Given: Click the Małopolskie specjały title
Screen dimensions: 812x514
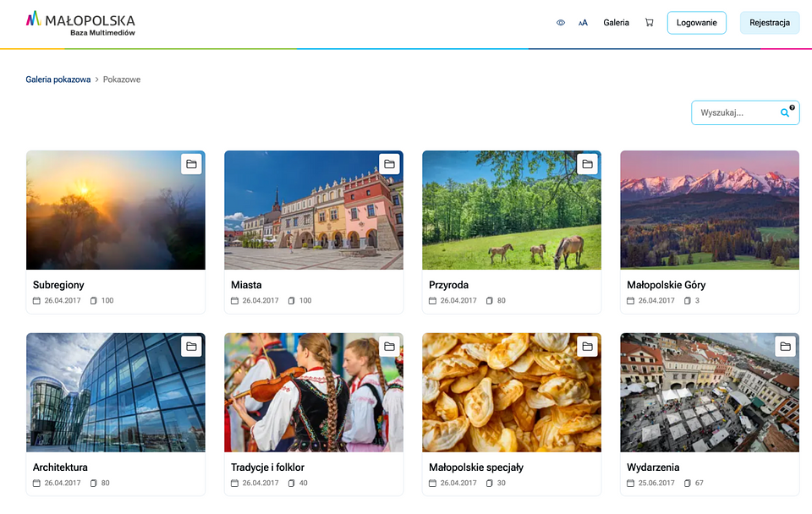Looking at the screenshot, I should [476, 468].
